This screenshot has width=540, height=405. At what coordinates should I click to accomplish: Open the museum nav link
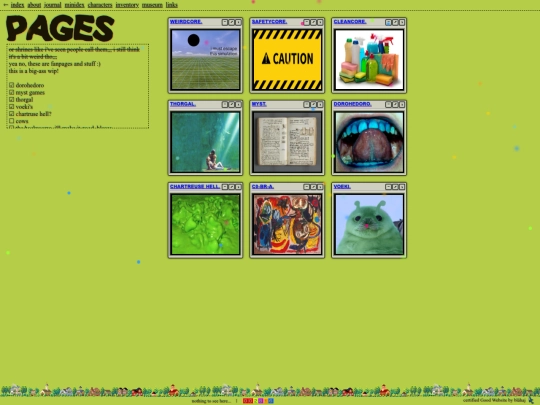[x=152, y=5]
